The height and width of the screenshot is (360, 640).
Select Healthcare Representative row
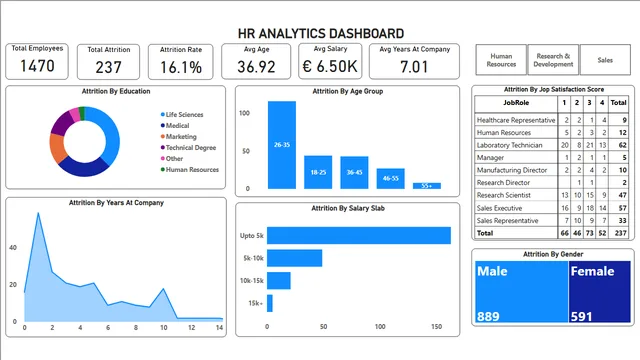[x=551, y=120]
